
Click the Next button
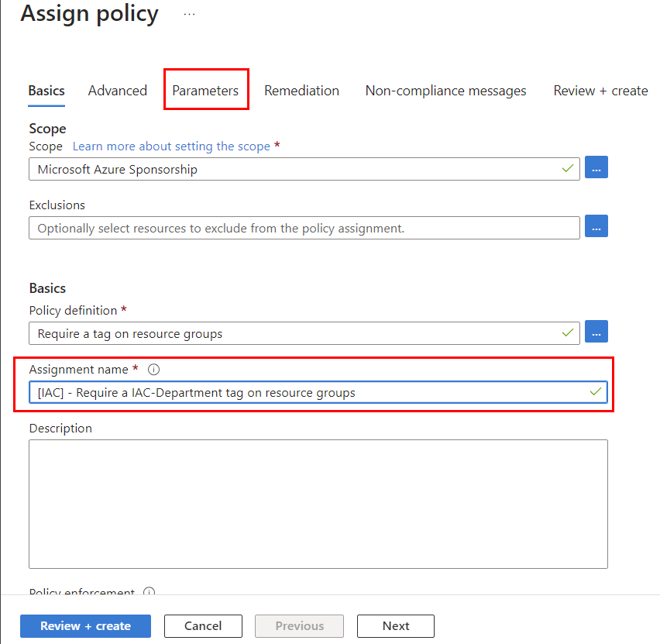coord(395,626)
